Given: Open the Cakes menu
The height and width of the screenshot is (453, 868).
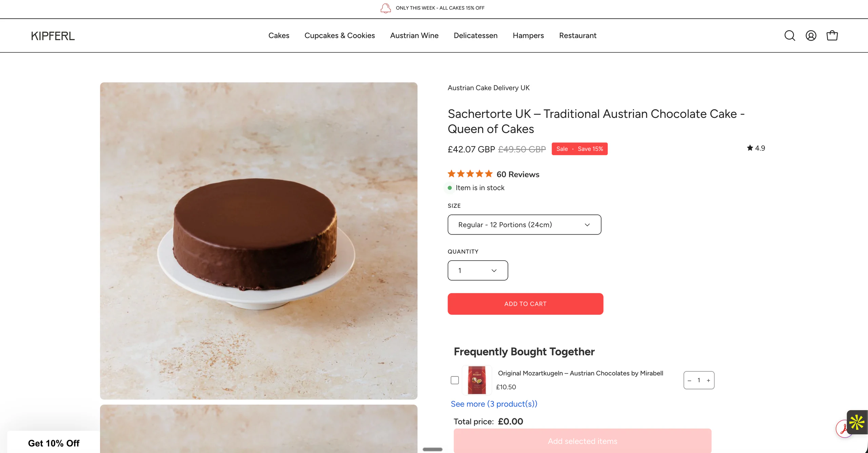Looking at the screenshot, I should [279, 36].
